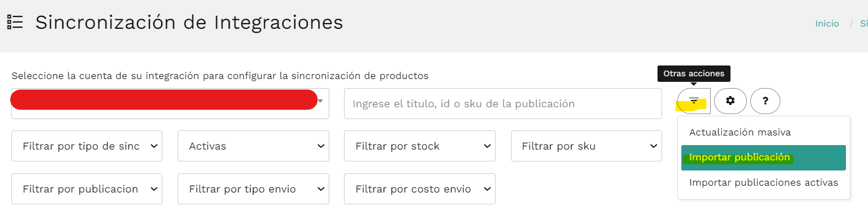Screen dimensions: 868x210
Task: Open the Otras acciones filter-lines icon
Action: tap(694, 101)
